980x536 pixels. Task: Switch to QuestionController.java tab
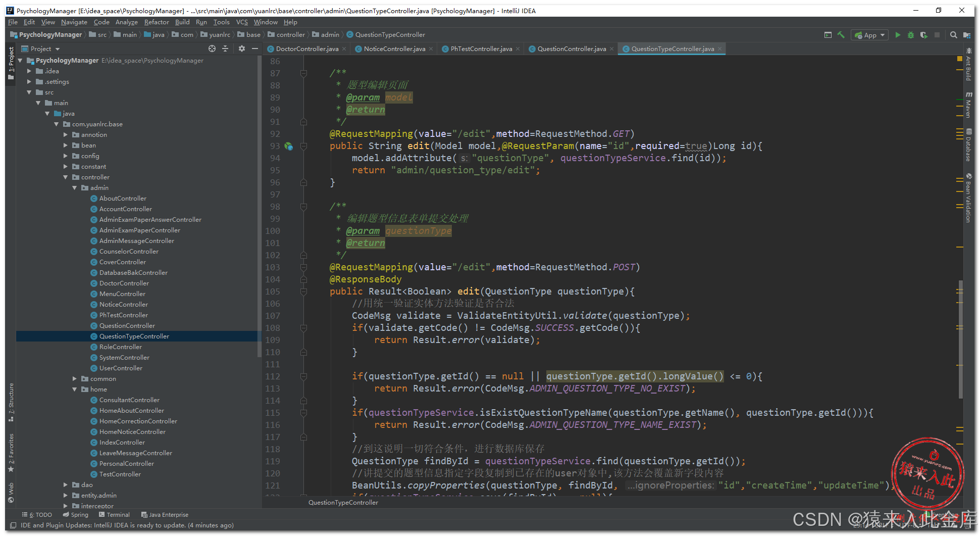(572, 49)
